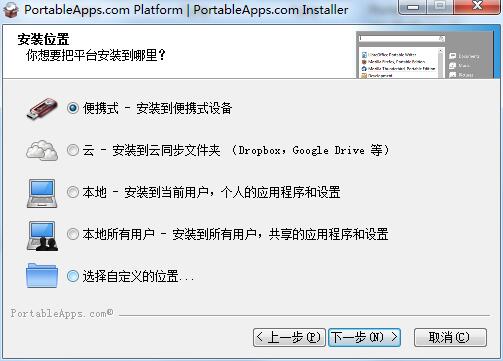Image resolution: width=503 pixels, height=361 pixels.
Task: Close the installer window with the X button
Action: coord(478,6)
